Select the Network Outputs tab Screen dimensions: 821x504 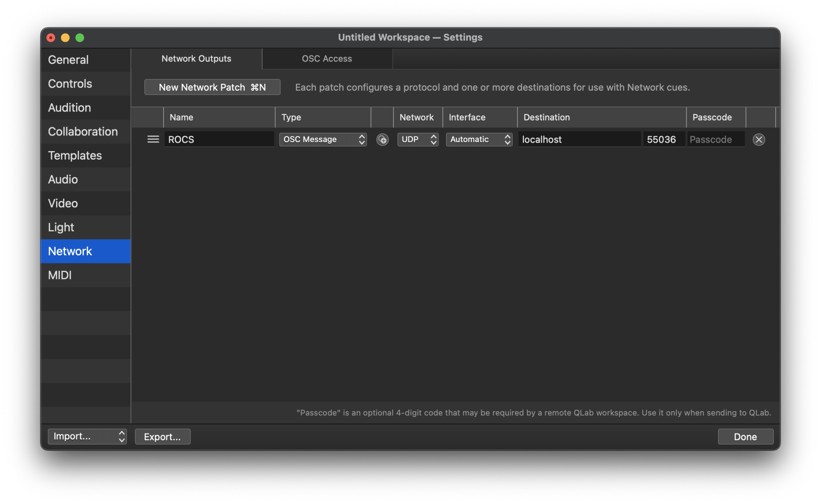point(196,59)
